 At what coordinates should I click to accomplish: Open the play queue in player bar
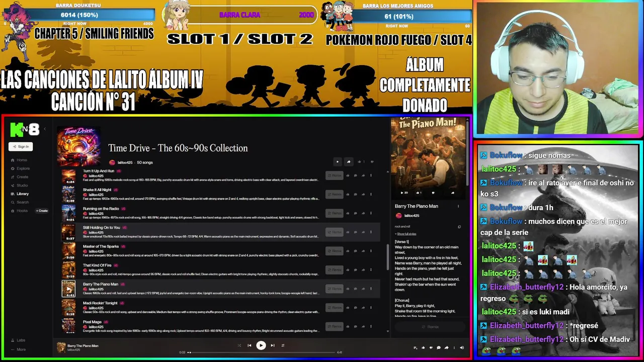pyautogui.click(x=415, y=347)
